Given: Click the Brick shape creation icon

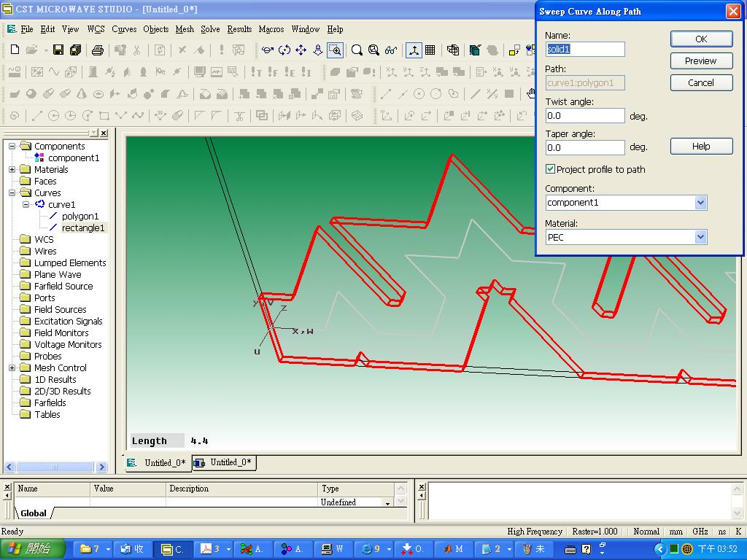Looking at the screenshot, I should [x=15, y=94].
